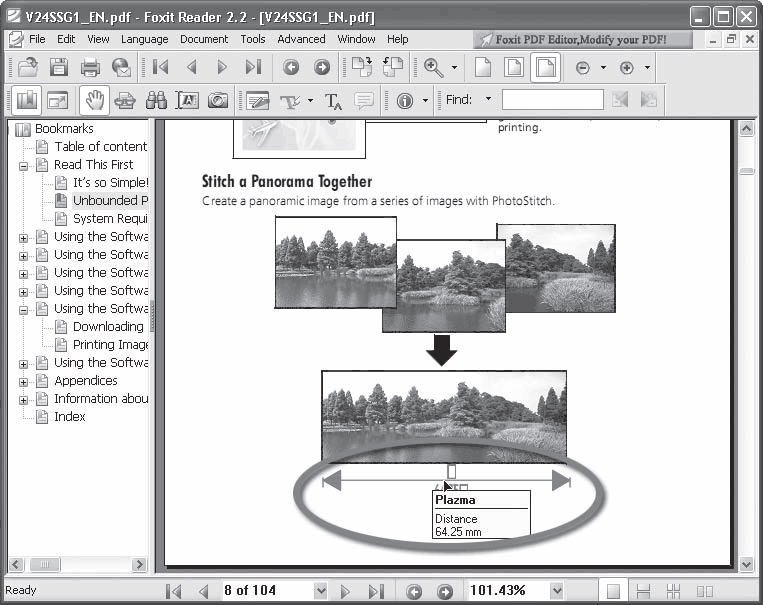Open the Advanced menu
Image resolution: width=763 pixels, height=605 pixels.
tap(301, 39)
